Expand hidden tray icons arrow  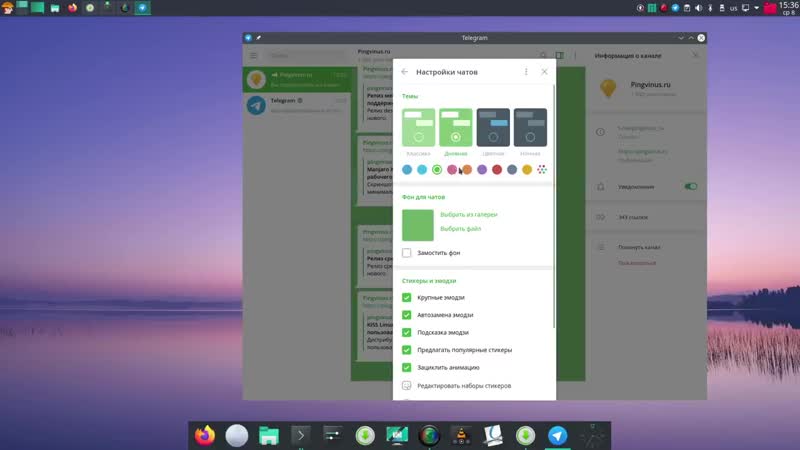[x=757, y=8]
